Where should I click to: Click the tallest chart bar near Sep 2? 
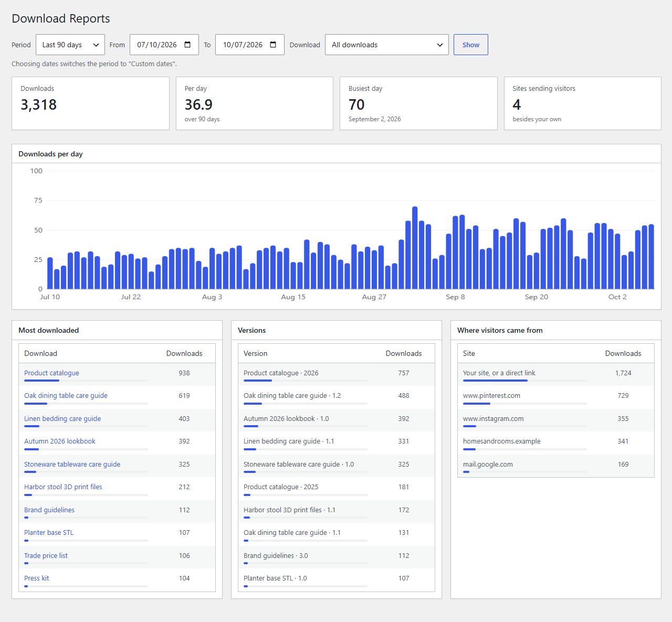click(x=415, y=248)
